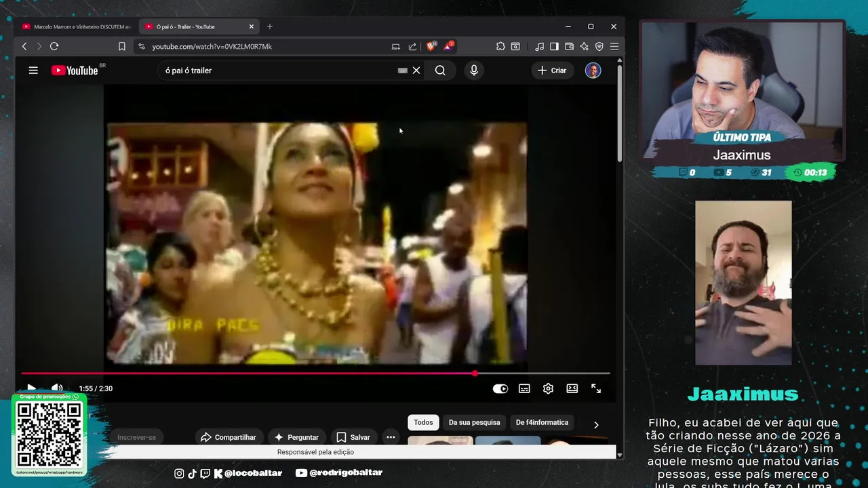868x488 pixels.
Task: Clear the search text with X
Action: point(416,70)
